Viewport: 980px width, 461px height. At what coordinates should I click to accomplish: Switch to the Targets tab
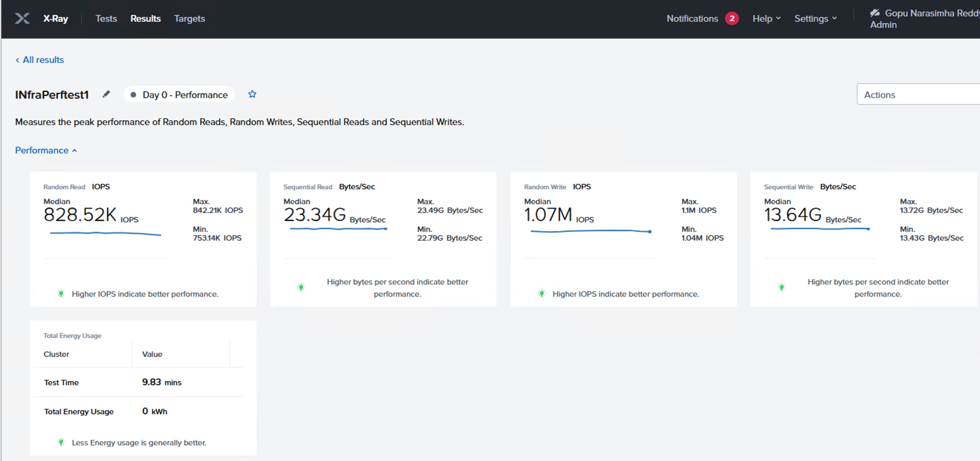click(189, 18)
